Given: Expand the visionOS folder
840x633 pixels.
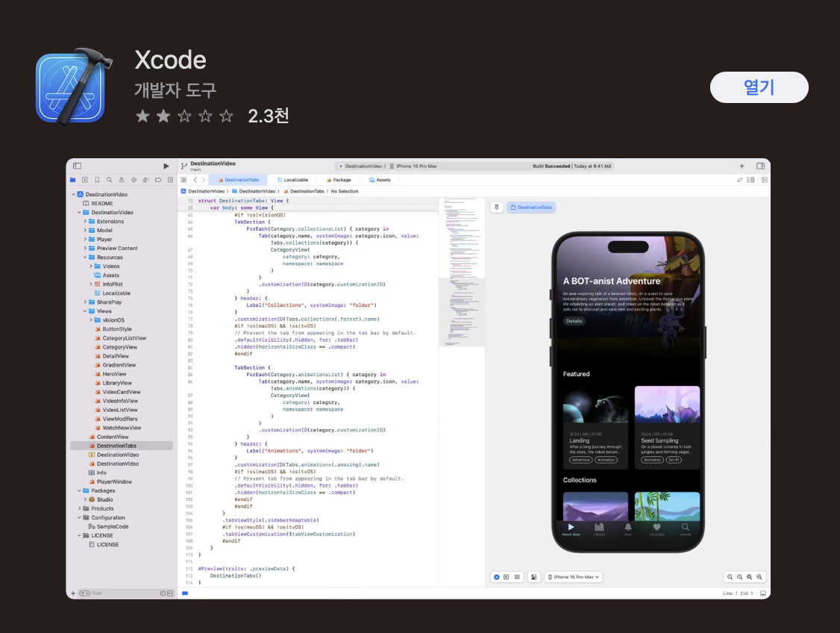Looking at the screenshot, I should 91,320.
